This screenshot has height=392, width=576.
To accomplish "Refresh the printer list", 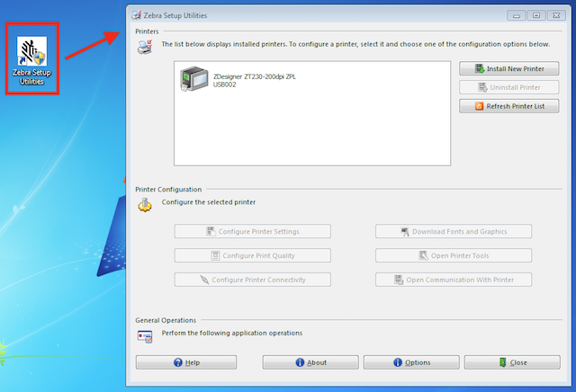I will [x=508, y=106].
